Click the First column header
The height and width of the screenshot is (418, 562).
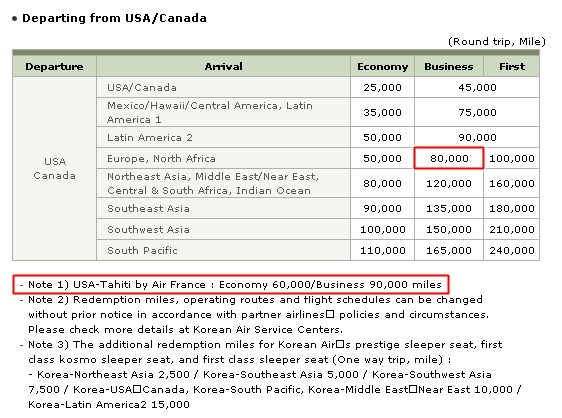pyautogui.click(x=511, y=66)
